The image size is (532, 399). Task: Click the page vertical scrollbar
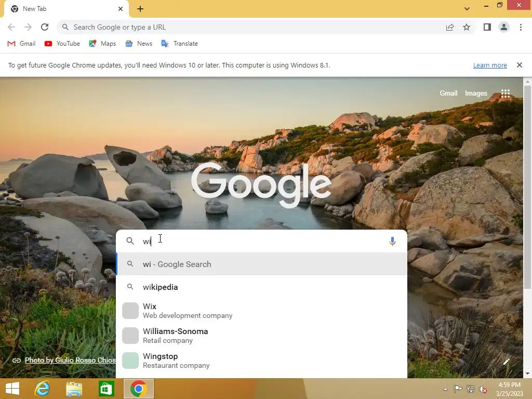tap(527, 187)
